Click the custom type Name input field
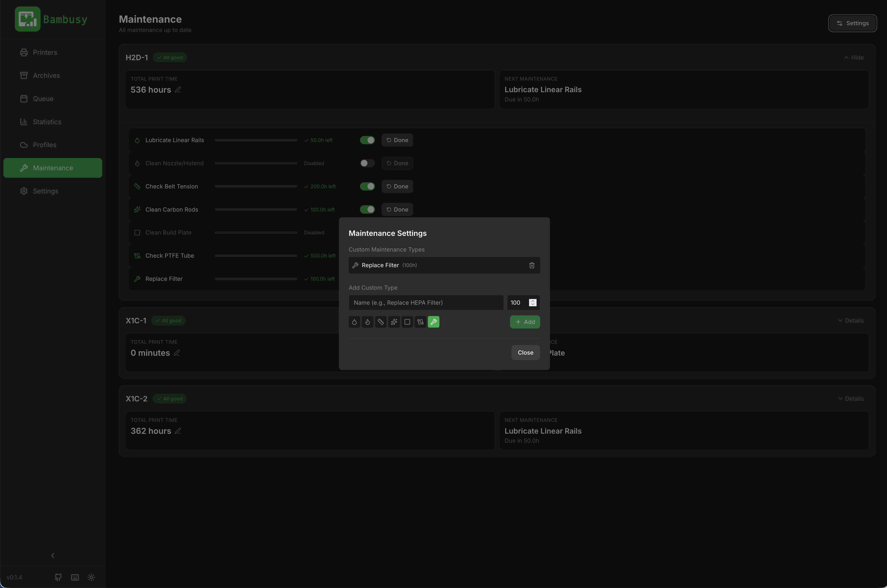Image resolution: width=887 pixels, height=588 pixels. tap(426, 303)
